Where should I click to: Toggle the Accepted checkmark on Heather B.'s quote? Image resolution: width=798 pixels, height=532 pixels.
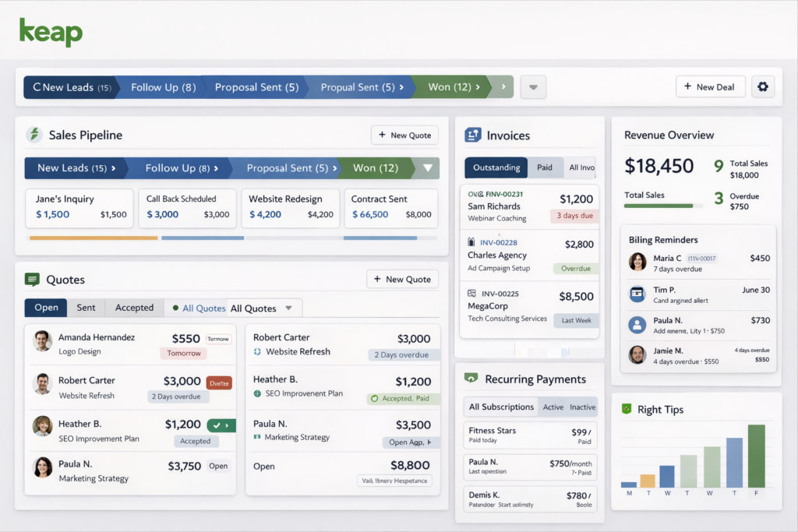pyautogui.click(x=218, y=425)
